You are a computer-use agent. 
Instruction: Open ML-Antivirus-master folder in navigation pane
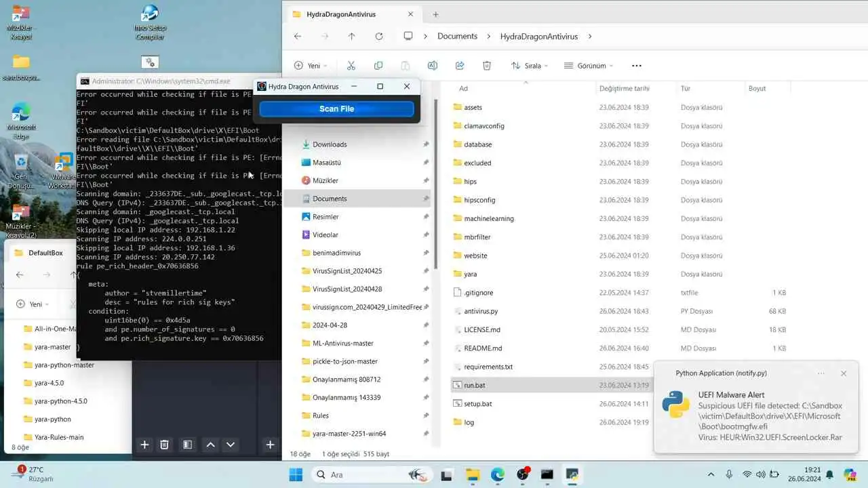(342, 343)
